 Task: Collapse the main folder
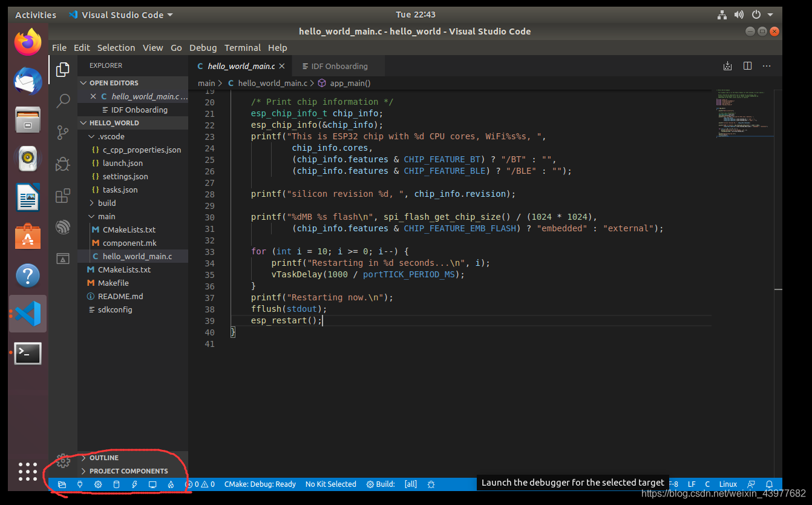coord(133,216)
